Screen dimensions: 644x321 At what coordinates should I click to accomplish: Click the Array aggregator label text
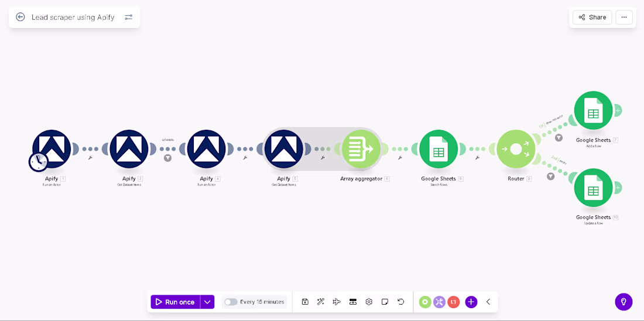(361, 179)
